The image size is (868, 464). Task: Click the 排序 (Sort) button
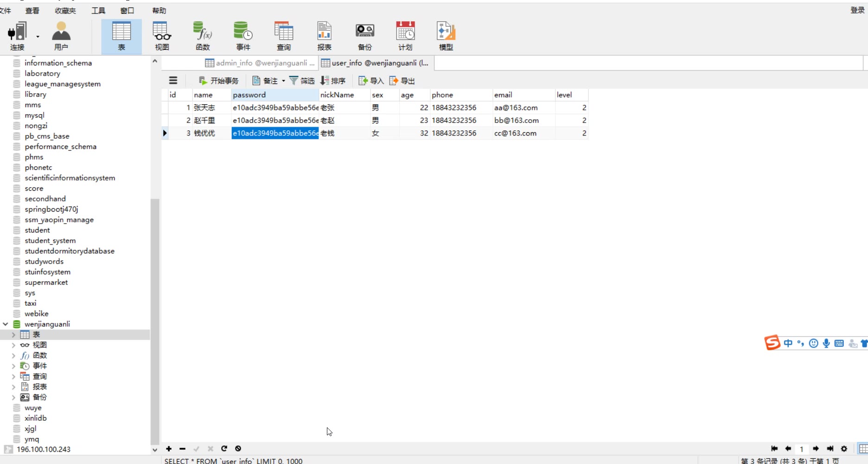coord(333,81)
